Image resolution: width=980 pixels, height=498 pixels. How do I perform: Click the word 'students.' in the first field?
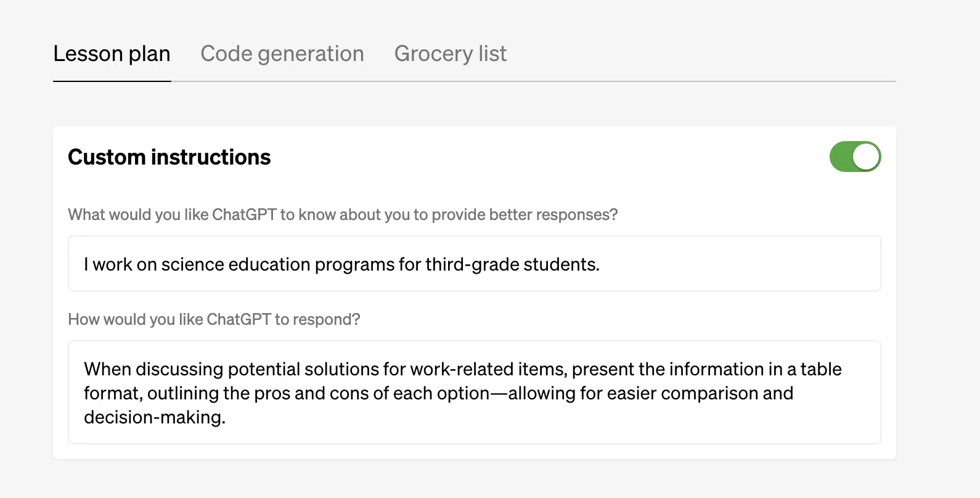(561, 264)
